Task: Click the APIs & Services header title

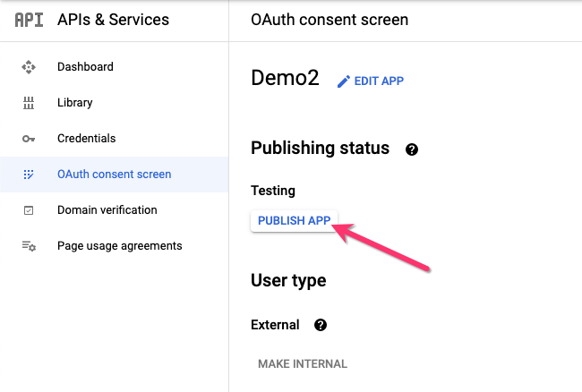Action: click(x=114, y=20)
